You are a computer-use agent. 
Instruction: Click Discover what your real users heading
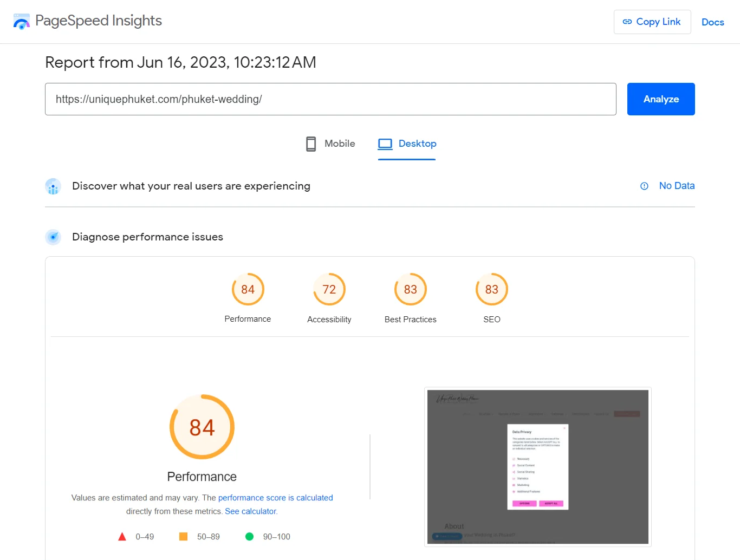tap(191, 186)
